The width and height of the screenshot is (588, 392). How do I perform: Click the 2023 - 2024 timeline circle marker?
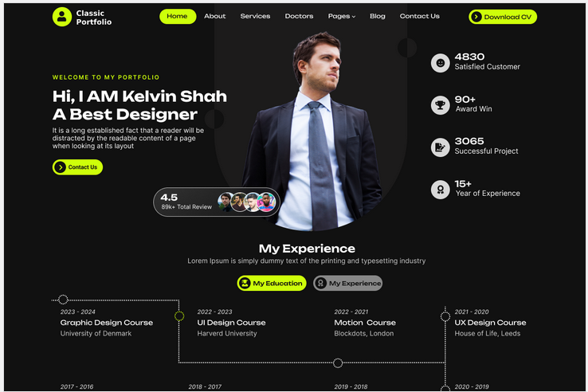(63, 300)
